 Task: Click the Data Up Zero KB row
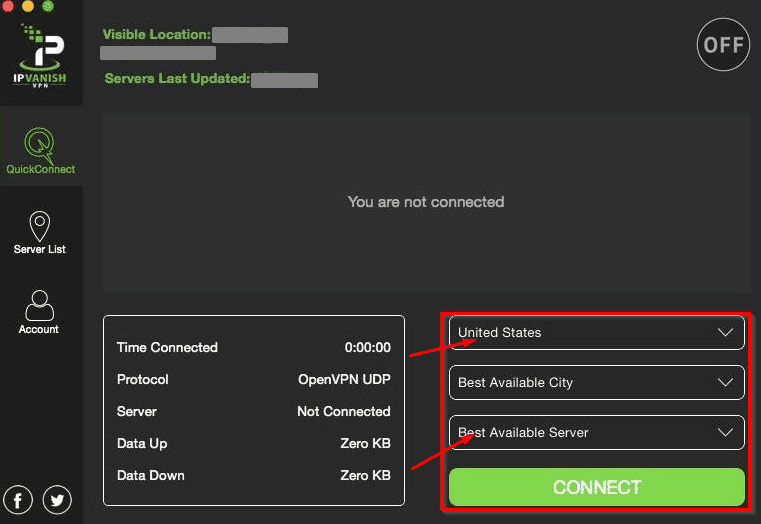pyautogui.click(x=253, y=444)
